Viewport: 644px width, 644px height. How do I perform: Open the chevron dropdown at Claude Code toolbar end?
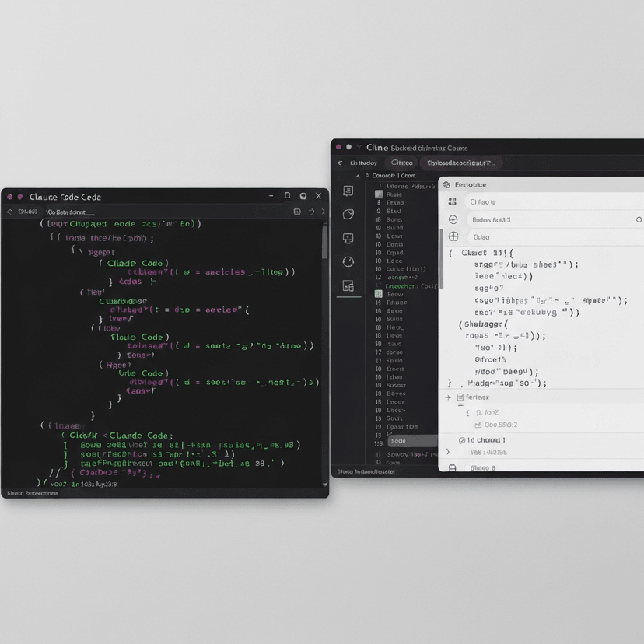tap(324, 212)
